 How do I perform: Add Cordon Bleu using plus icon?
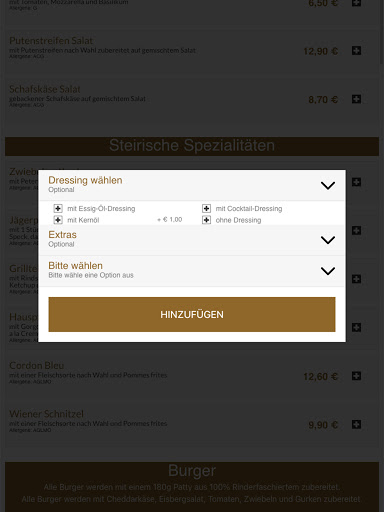coord(356,376)
